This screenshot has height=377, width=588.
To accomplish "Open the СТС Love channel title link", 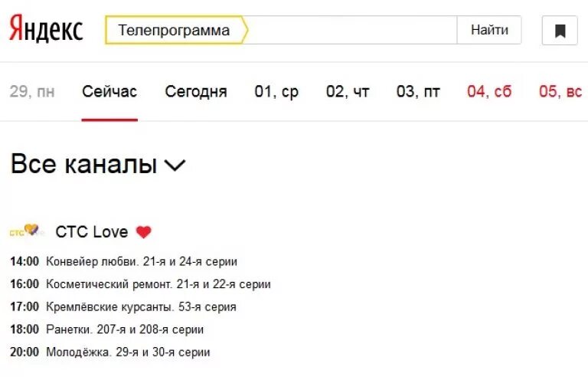I will point(92,231).
